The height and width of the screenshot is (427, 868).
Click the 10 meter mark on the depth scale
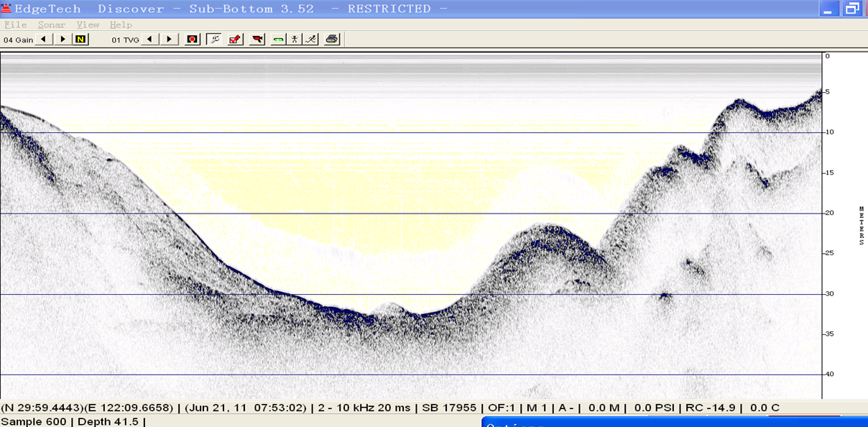click(829, 132)
